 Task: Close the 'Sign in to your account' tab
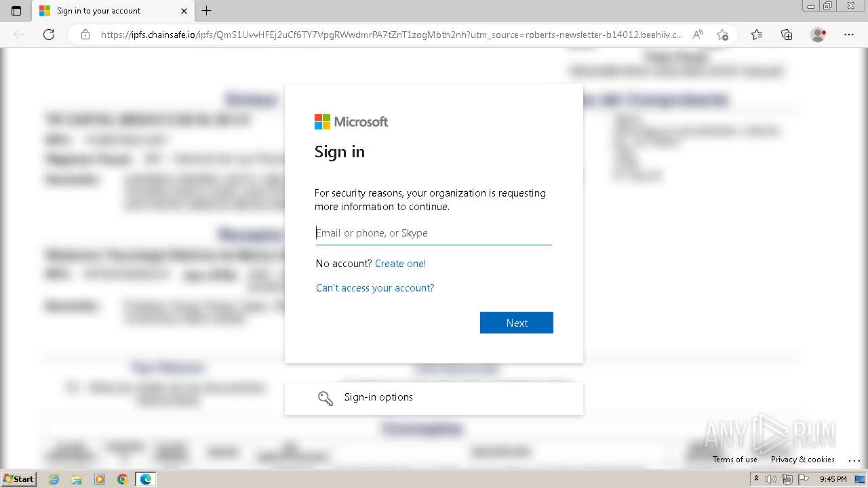[x=184, y=11]
